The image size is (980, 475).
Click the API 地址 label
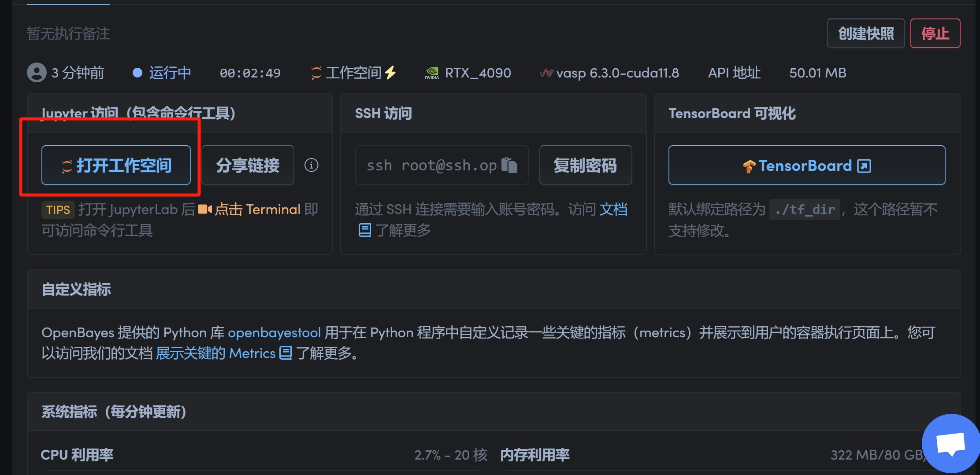[x=734, y=73]
